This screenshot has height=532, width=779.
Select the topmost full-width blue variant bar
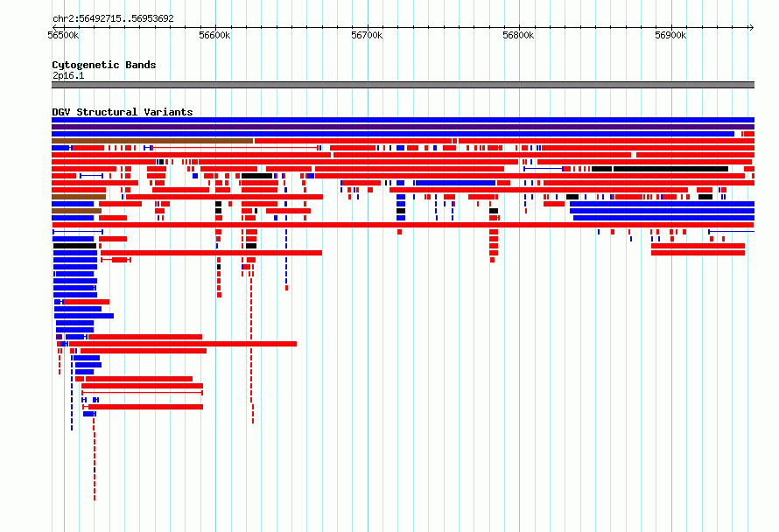pyautogui.click(x=403, y=120)
